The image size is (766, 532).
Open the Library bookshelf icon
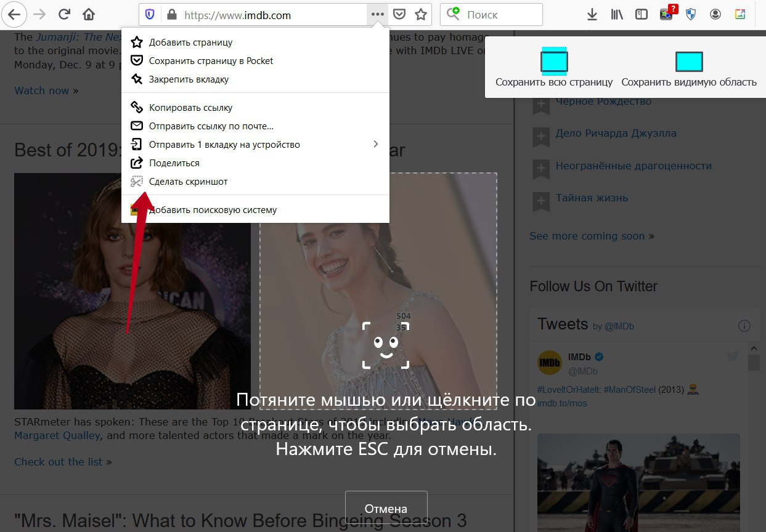[617, 14]
